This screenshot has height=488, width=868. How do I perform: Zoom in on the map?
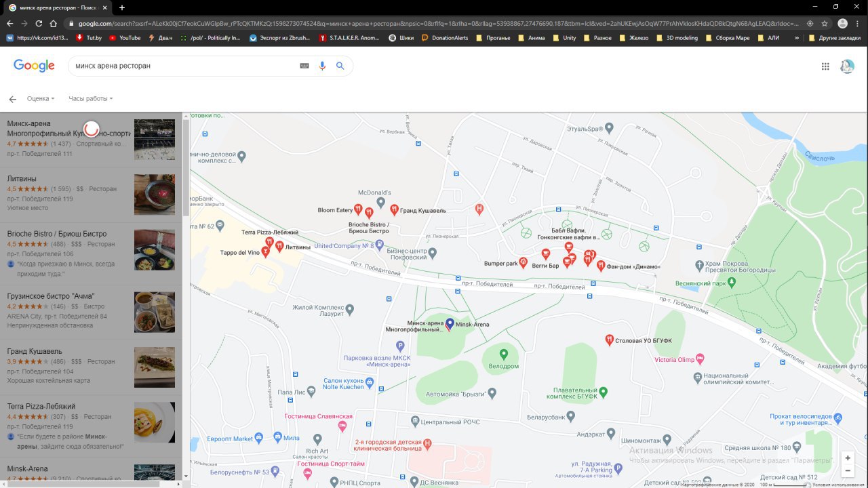click(848, 458)
